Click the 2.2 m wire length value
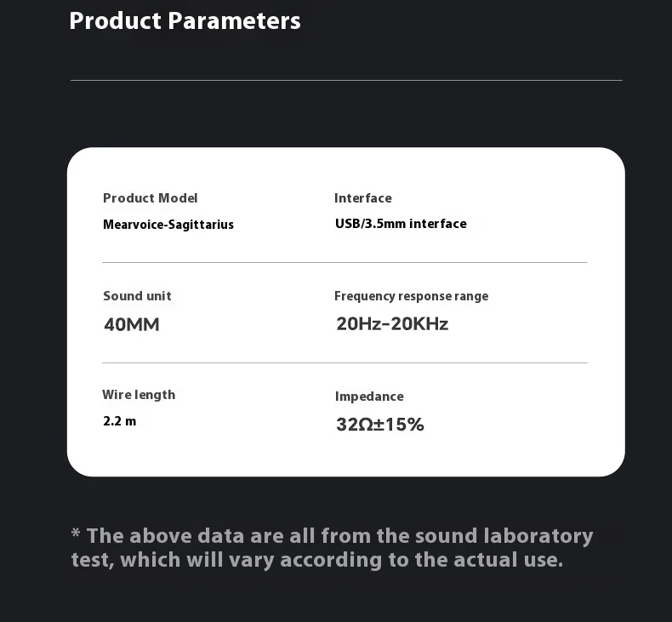This screenshot has width=672, height=622. [x=120, y=421]
